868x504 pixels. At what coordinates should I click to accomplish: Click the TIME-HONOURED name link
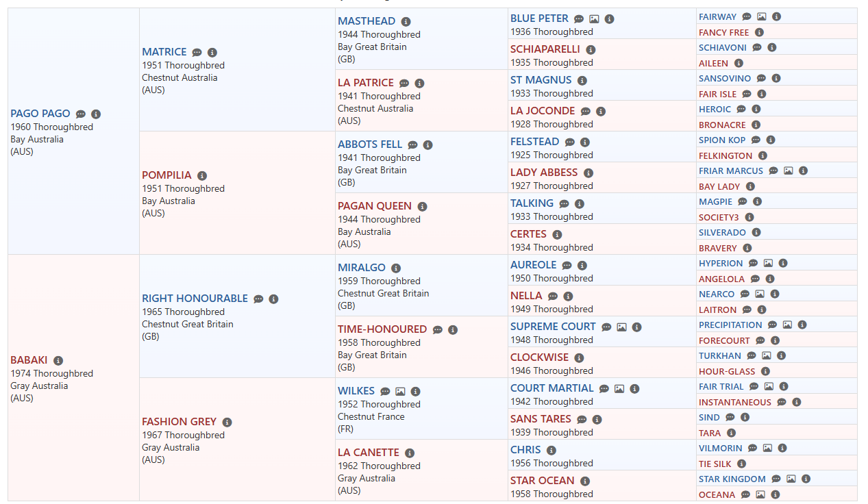pos(382,329)
